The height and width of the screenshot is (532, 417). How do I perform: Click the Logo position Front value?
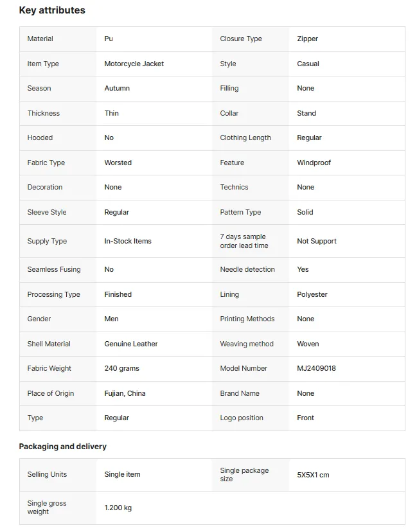(305, 418)
